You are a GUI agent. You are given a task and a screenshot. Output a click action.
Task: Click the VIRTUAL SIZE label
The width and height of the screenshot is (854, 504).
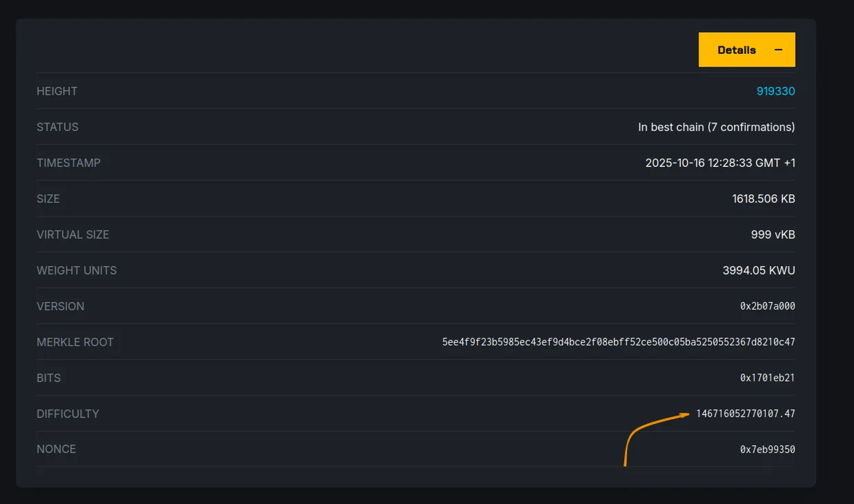point(72,234)
